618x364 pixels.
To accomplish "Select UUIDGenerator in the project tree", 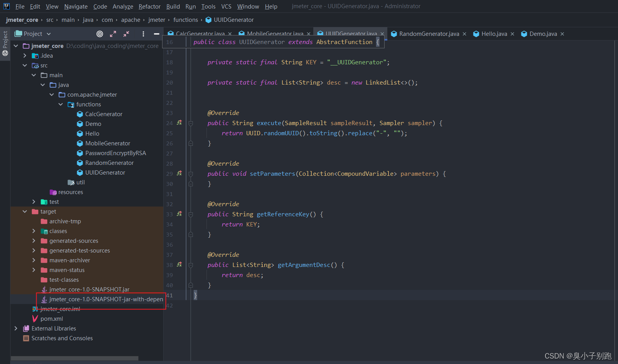I will [x=105, y=173].
